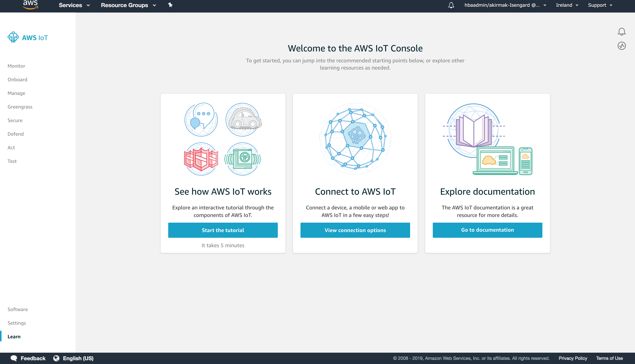The width and height of the screenshot is (635, 364).
Task: Select Defend in the sidebar
Action: 15,134
